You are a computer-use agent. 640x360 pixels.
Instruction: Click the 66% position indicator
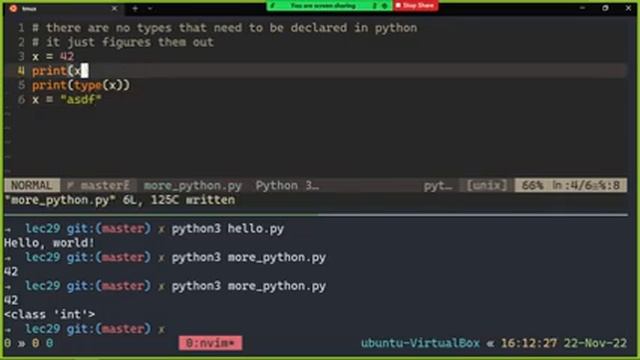tap(532, 185)
